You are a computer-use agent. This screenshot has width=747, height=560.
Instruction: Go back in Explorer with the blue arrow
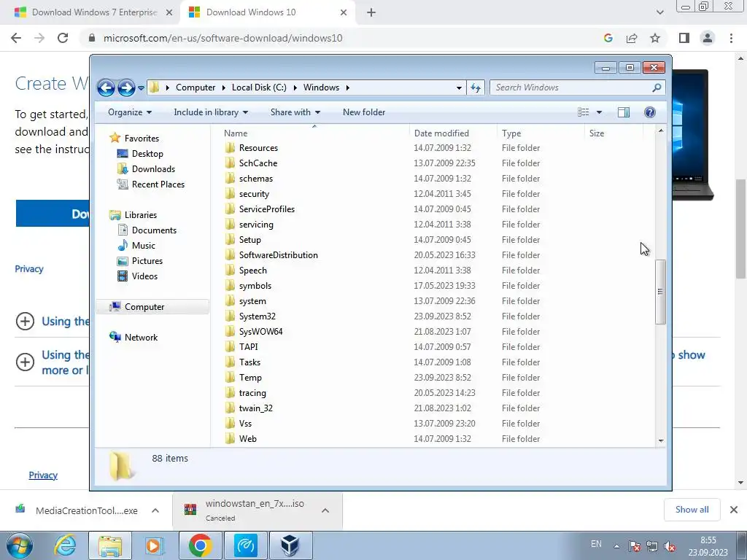point(106,87)
